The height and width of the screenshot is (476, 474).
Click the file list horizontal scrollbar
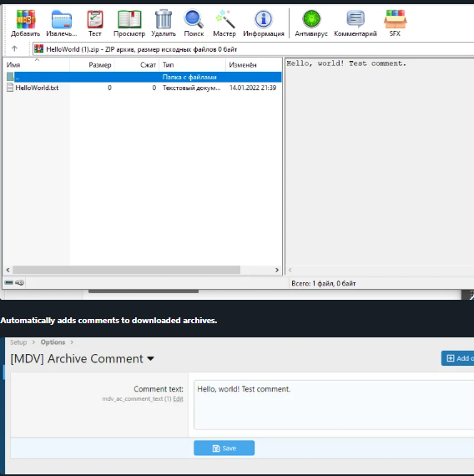tap(143, 270)
